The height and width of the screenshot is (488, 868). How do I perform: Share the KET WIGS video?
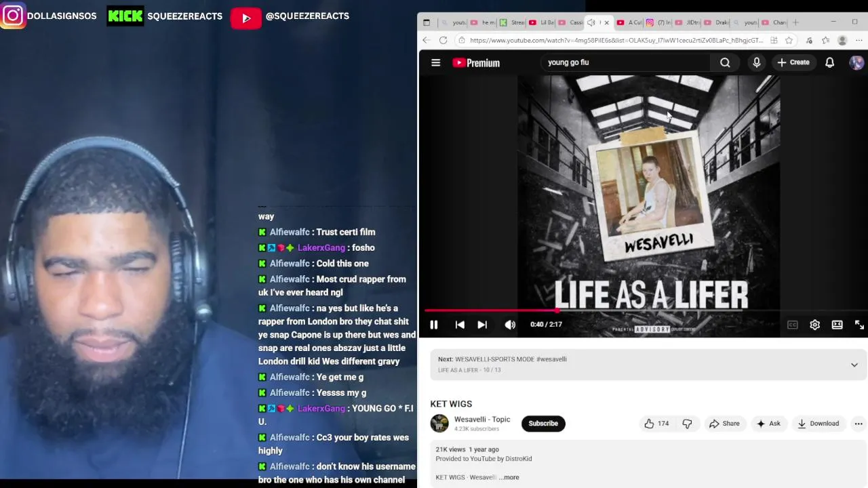tap(724, 424)
